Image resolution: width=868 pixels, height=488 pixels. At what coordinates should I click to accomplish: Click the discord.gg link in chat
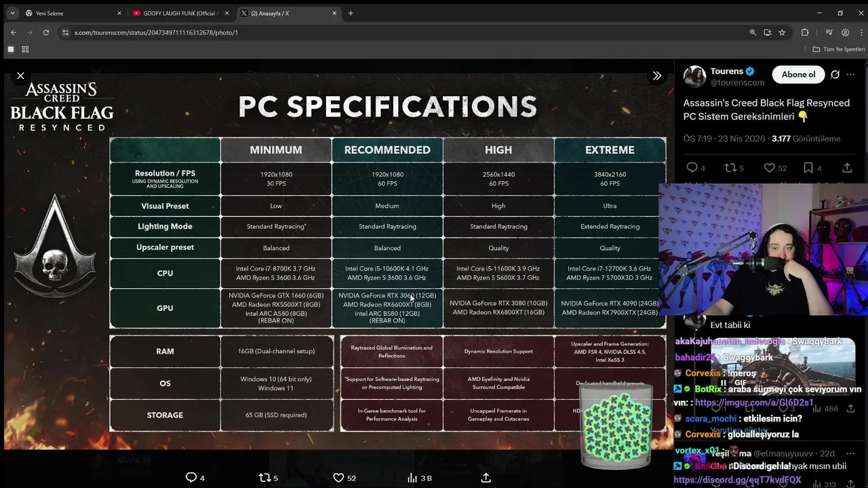[737, 480]
